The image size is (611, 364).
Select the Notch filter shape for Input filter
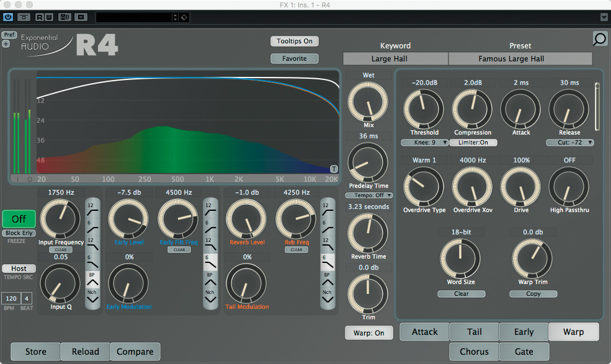[x=92, y=295]
